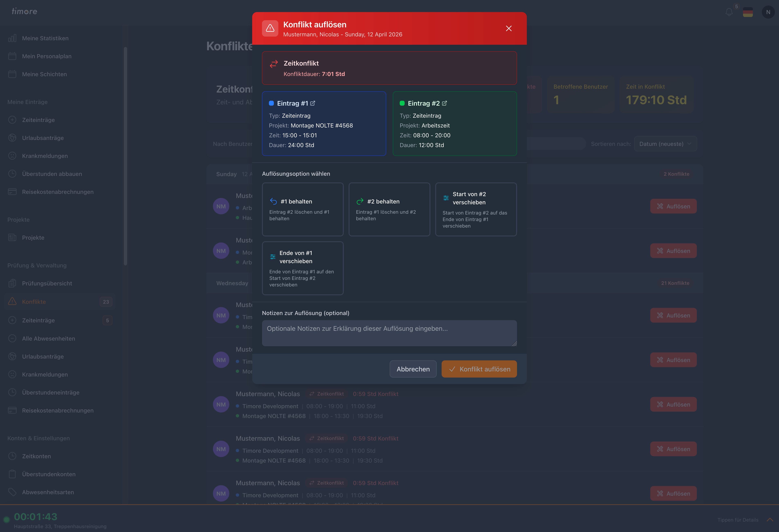Screen dimensions: 779x532
Task: Choose 'Start von #2 verschieben' option
Action: point(476,209)
